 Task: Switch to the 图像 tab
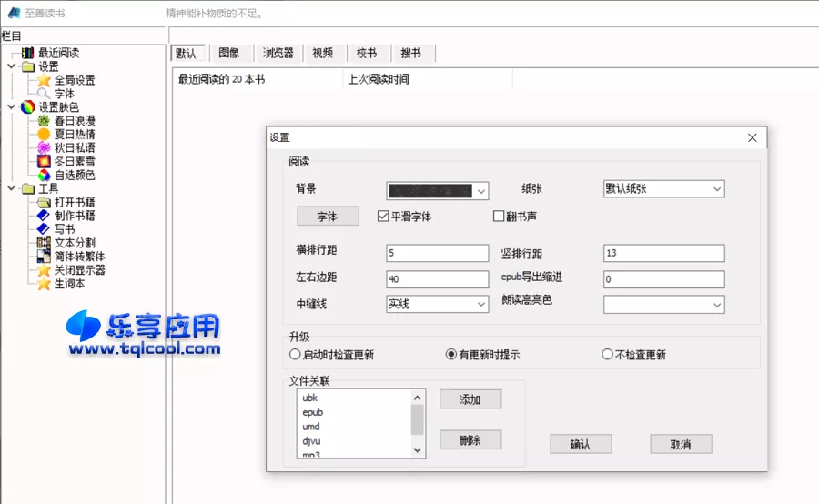tap(229, 53)
